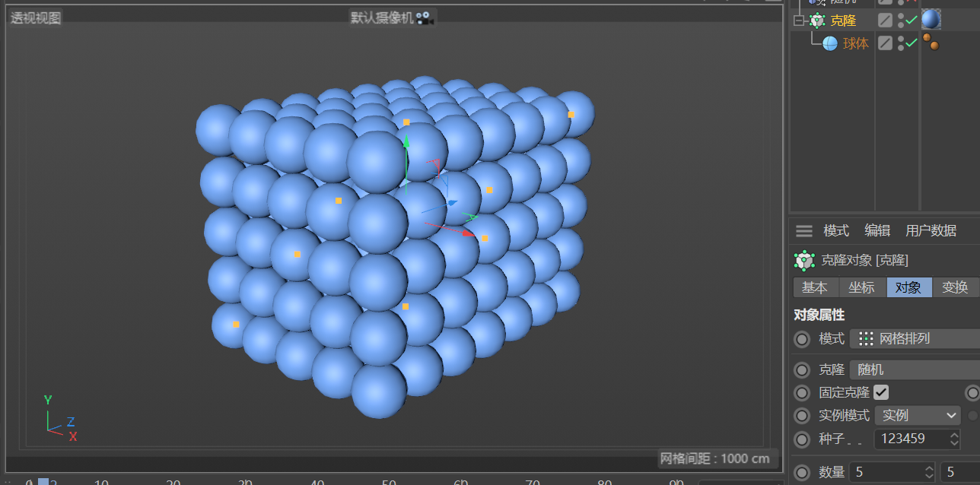Image resolution: width=980 pixels, height=485 pixels.
Task: Toggle the animation dot beside the 克隆 parameter
Action: pos(802,370)
